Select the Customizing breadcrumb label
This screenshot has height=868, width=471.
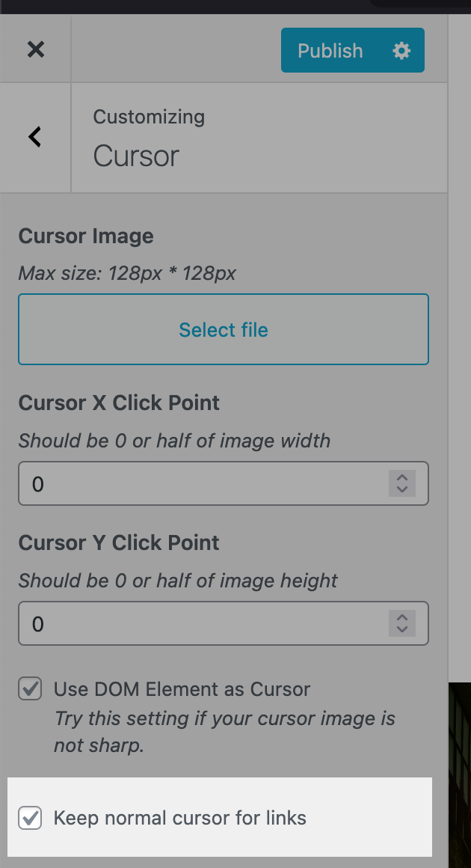[x=148, y=117]
